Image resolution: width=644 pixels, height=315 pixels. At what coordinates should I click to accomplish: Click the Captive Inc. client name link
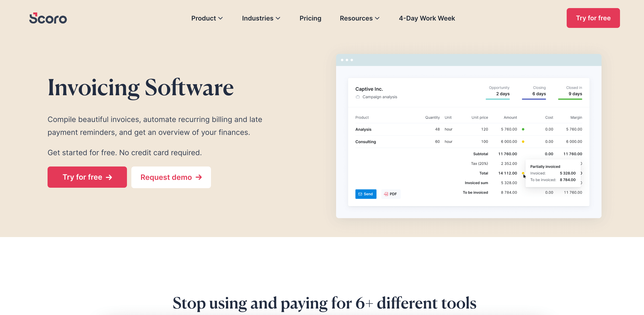pyautogui.click(x=369, y=89)
